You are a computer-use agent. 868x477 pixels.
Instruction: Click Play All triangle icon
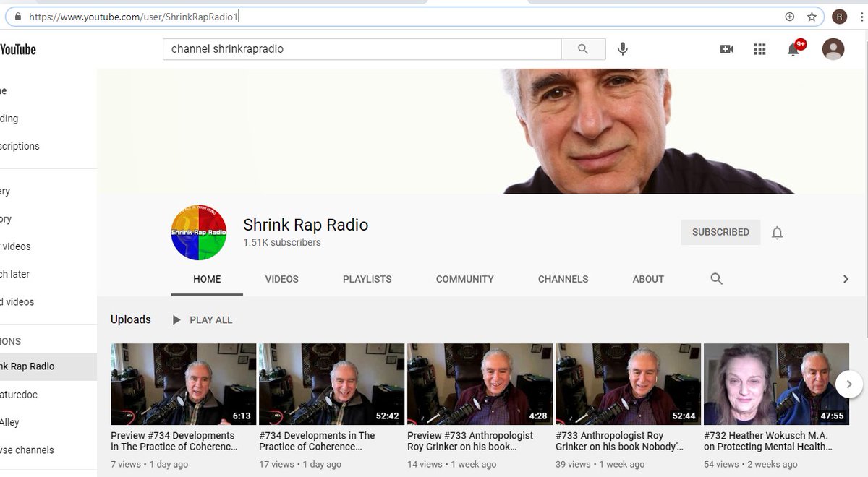pos(176,319)
